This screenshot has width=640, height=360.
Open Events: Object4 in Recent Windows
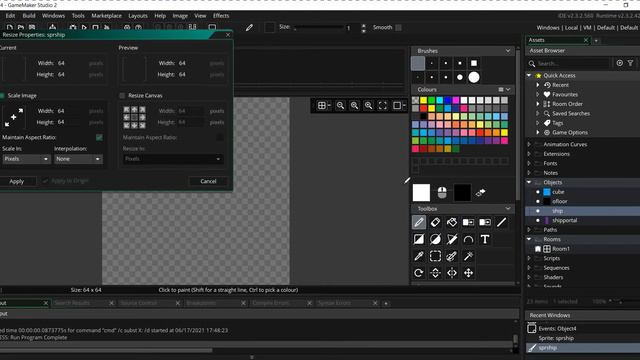tap(557, 329)
